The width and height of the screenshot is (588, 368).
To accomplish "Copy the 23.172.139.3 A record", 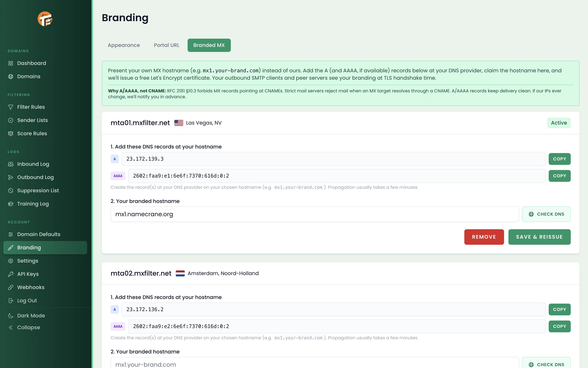I will pyautogui.click(x=559, y=159).
